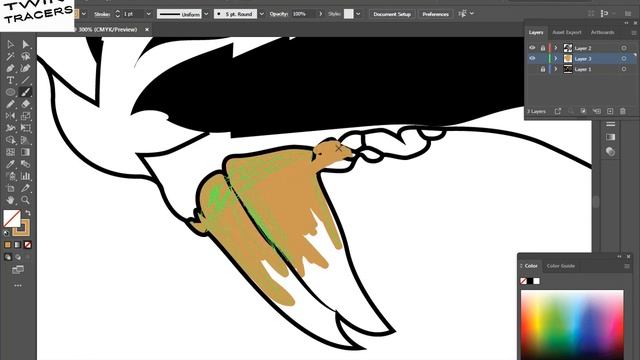Create new layer in Layers panel
This screenshot has width=640, height=360.
610,111
